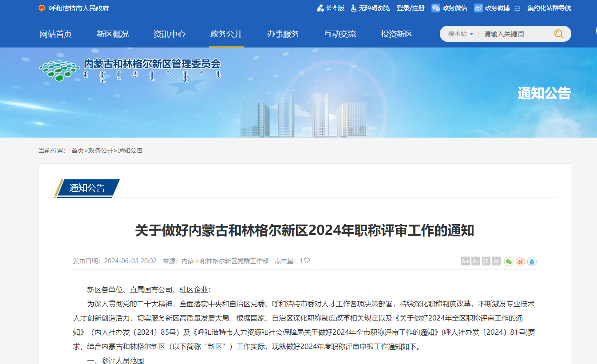Select 办事服务 in main navigation
This screenshot has height=364, width=597.
tap(283, 34)
